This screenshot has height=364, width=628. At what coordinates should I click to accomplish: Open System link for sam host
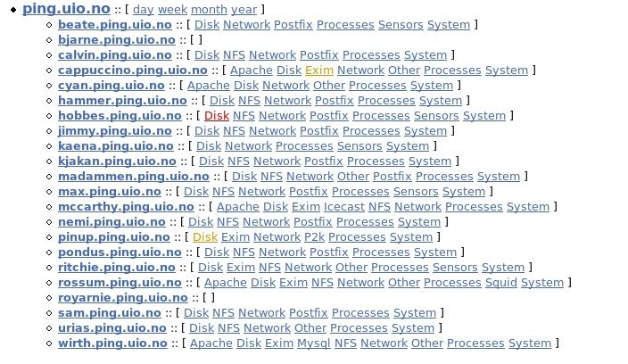[x=415, y=313]
